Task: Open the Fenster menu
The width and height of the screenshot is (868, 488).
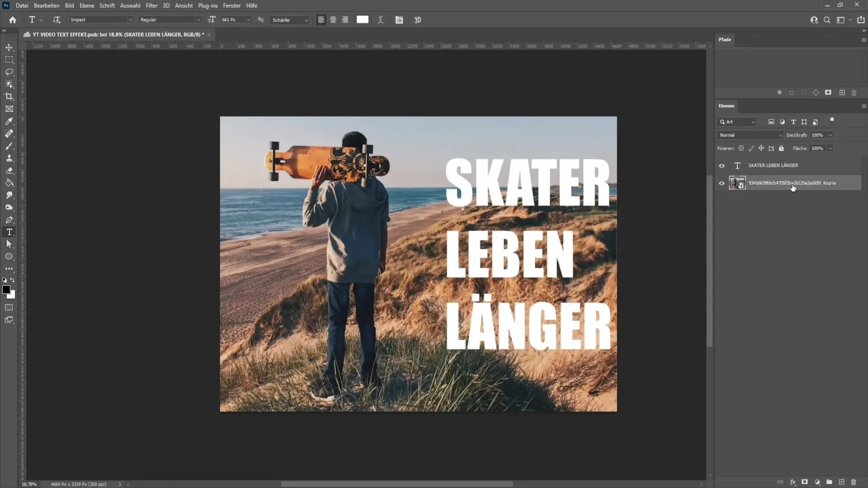Action: click(x=232, y=5)
